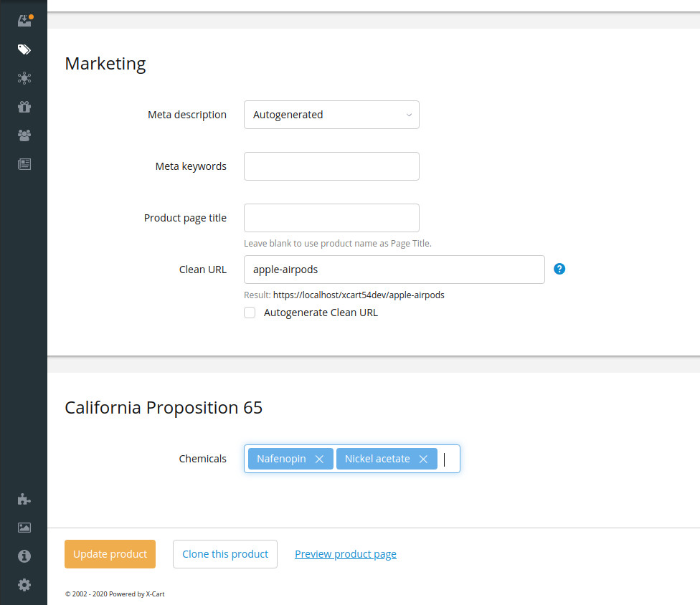Open the Look & Feel image icon
Screen dimensions: 700x605
pyautogui.click(x=24, y=528)
